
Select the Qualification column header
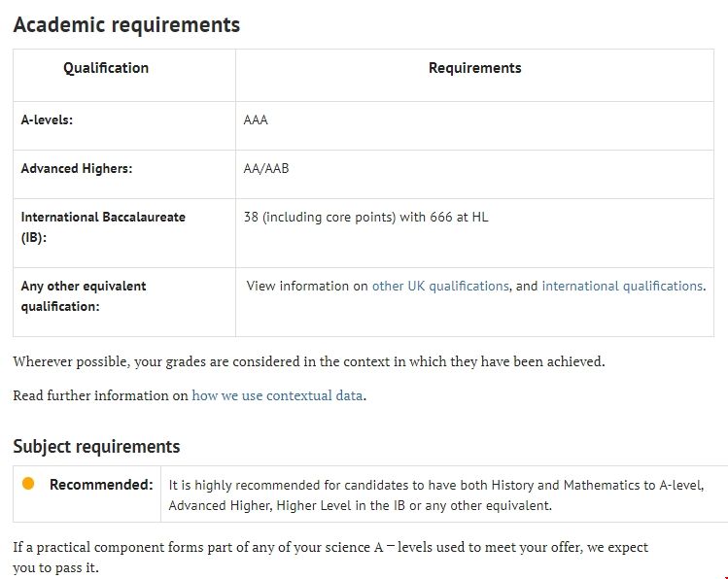click(106, 68)
